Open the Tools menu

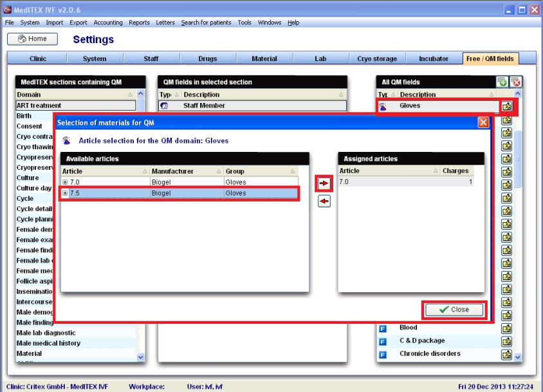coord(244,23)
